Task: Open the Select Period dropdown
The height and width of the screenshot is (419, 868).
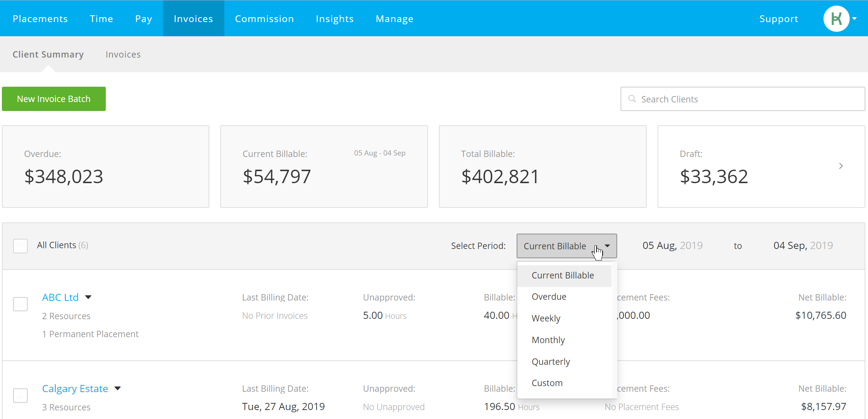Action: point(567,246)
